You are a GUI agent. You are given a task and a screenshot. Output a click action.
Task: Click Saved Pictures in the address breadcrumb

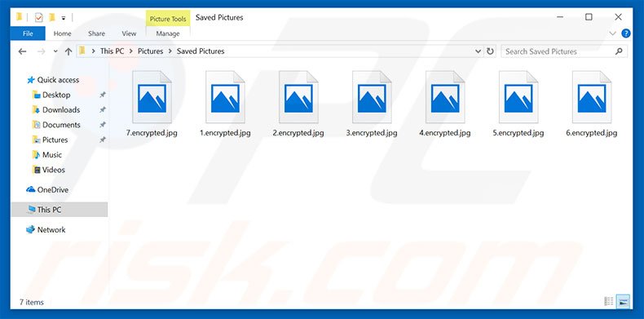point(201,51)
